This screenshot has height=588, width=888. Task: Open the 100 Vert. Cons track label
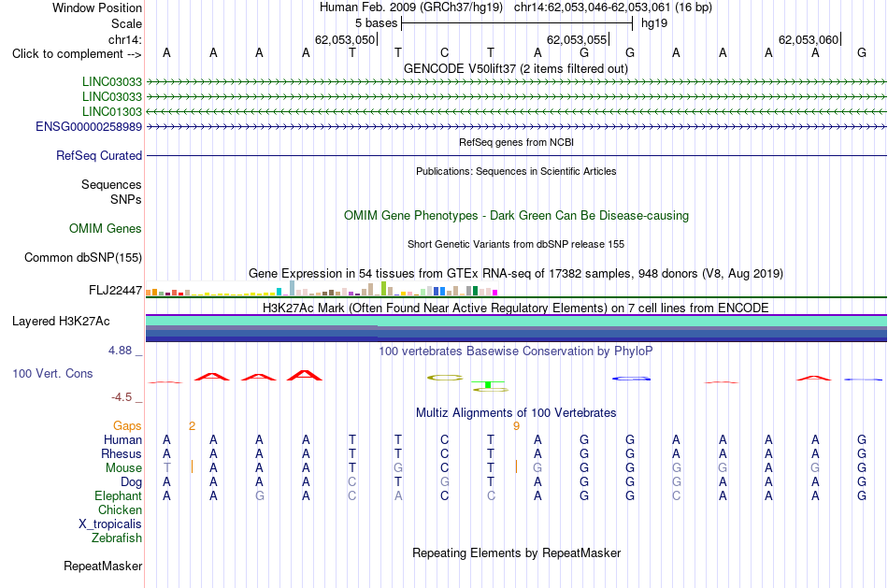point(52,373)
